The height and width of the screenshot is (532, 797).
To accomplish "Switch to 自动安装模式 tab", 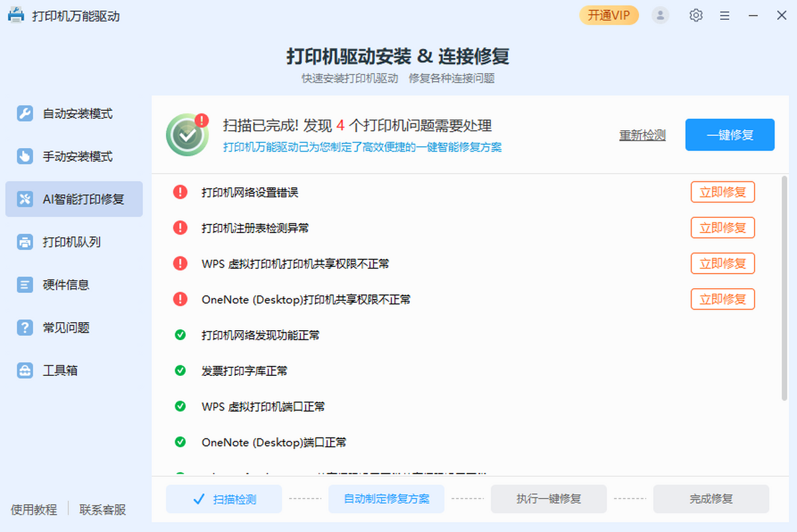I will click(x=74, y=114).
